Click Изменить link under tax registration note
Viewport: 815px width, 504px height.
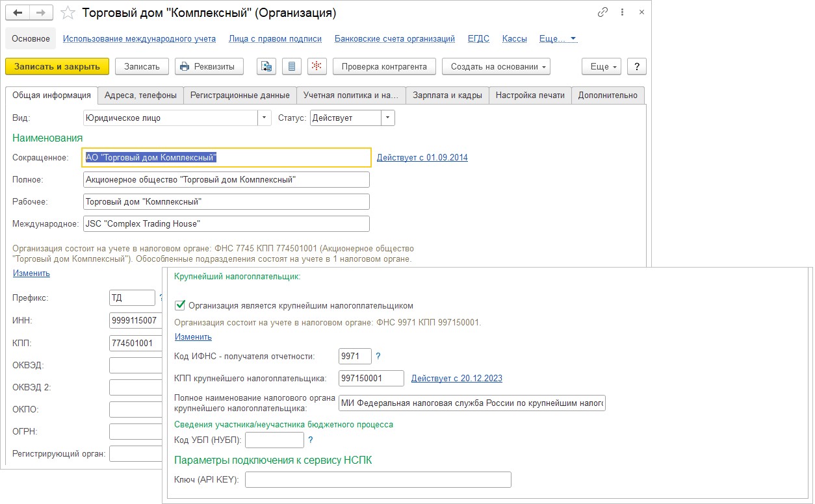pyautogui.click(x=31, y=273)
